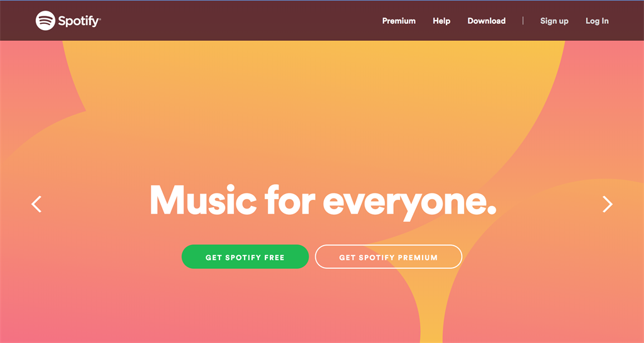Open the Help navigation item
Screen dimensions: 644x343
tap(441, 21)
